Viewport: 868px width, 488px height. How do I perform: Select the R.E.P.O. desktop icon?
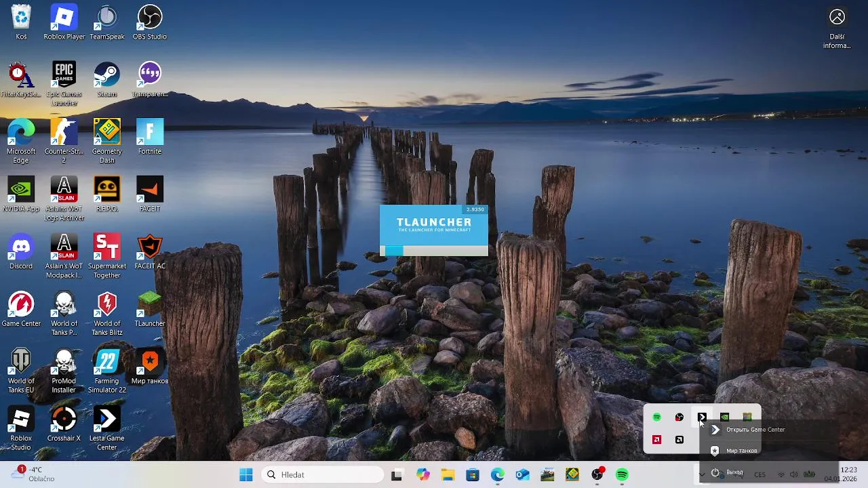(107, 195)
